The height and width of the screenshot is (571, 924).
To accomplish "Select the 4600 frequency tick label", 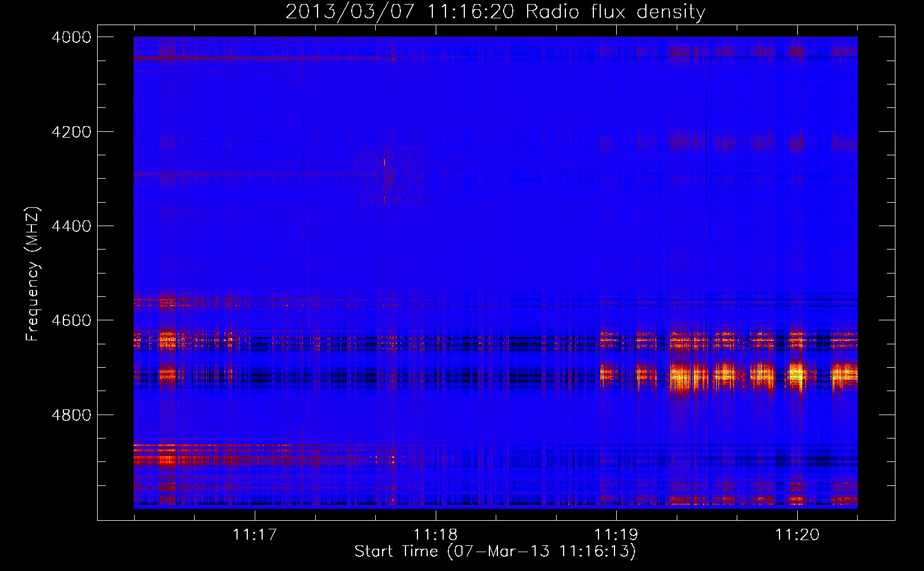I will 71,320.
